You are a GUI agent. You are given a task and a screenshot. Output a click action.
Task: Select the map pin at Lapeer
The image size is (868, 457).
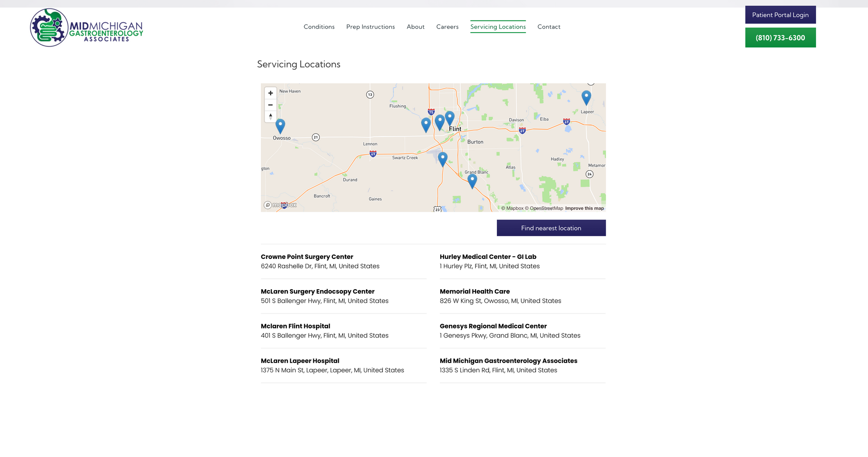[586, 97]
